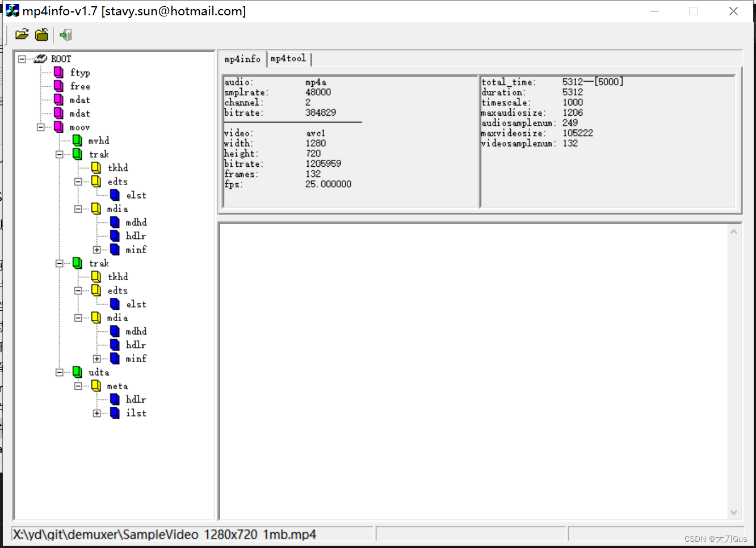Viewport: 756px width, 548px height.
Task: Click the mp4info app icon in title bar
Action: [x=12, y=11]
